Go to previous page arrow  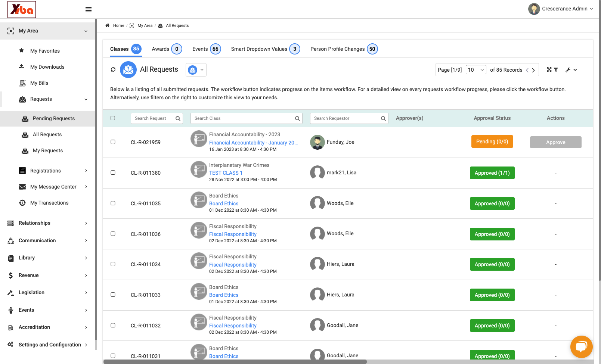(527, 70)
